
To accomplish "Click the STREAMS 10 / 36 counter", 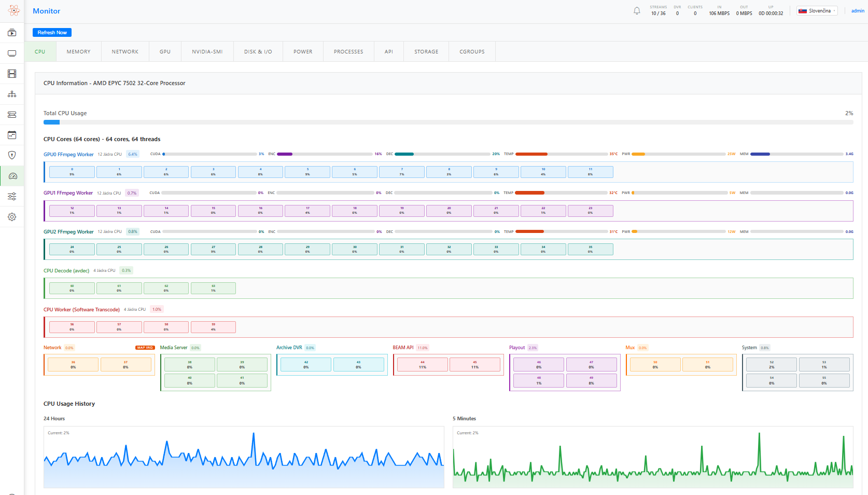I will [x=659, y=11].
